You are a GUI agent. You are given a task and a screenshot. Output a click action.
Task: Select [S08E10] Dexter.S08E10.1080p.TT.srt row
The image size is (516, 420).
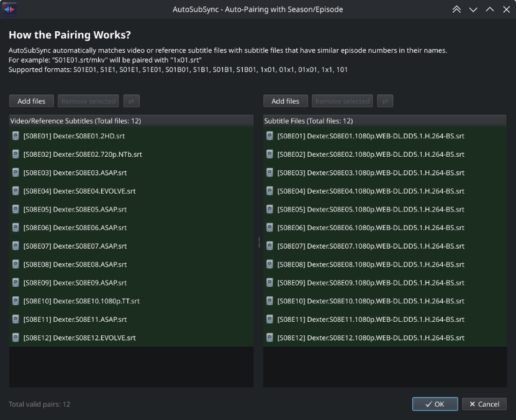131,301
